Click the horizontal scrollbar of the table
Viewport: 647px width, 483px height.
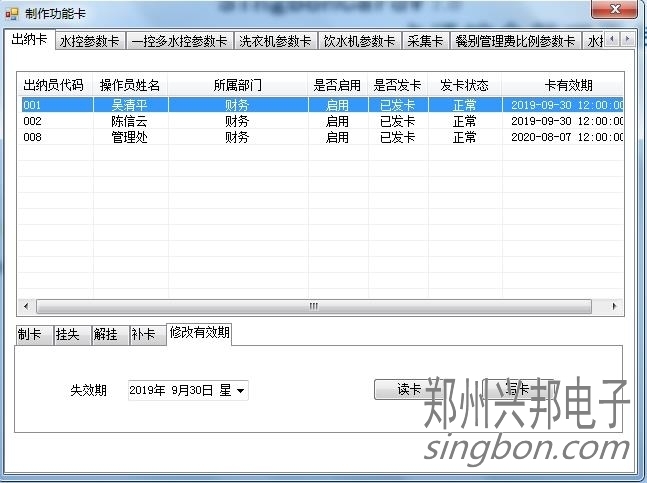tap(314, 306)
